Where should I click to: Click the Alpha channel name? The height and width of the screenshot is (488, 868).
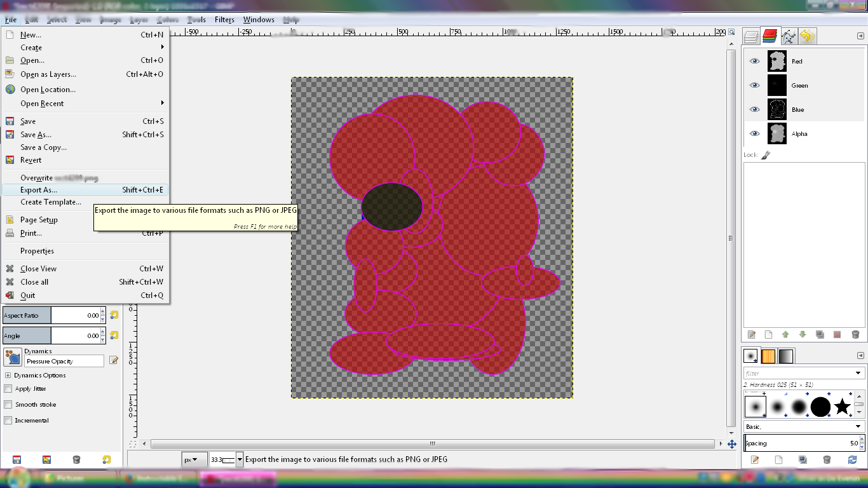pyautogui.click(x=799, y=134)
